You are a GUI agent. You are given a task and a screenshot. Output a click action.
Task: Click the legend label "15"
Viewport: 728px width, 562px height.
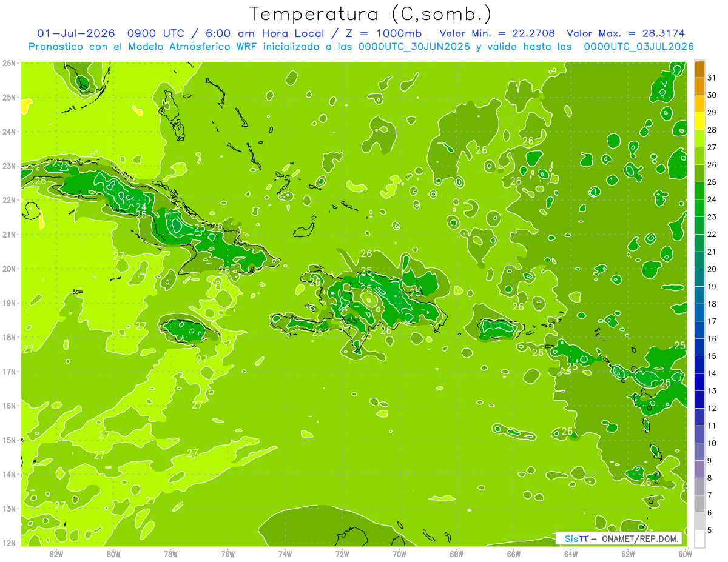pyautogui.click(x=712, y=356)
